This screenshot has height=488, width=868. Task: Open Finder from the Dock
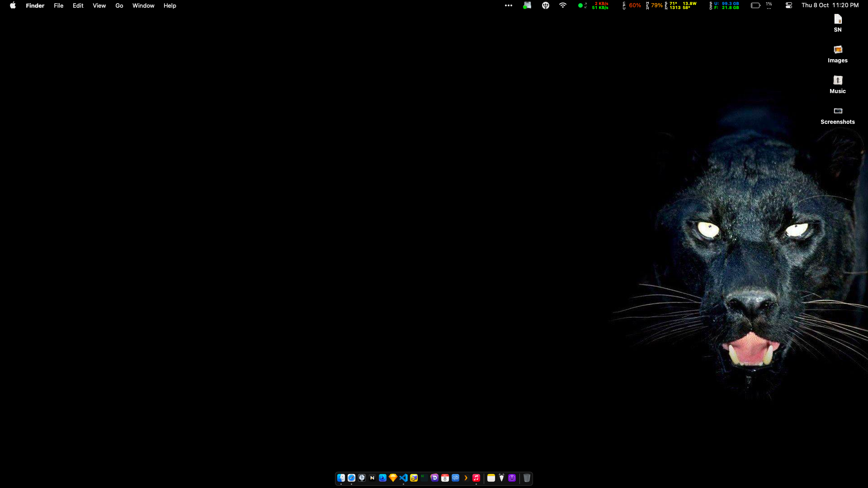(341, 478)
